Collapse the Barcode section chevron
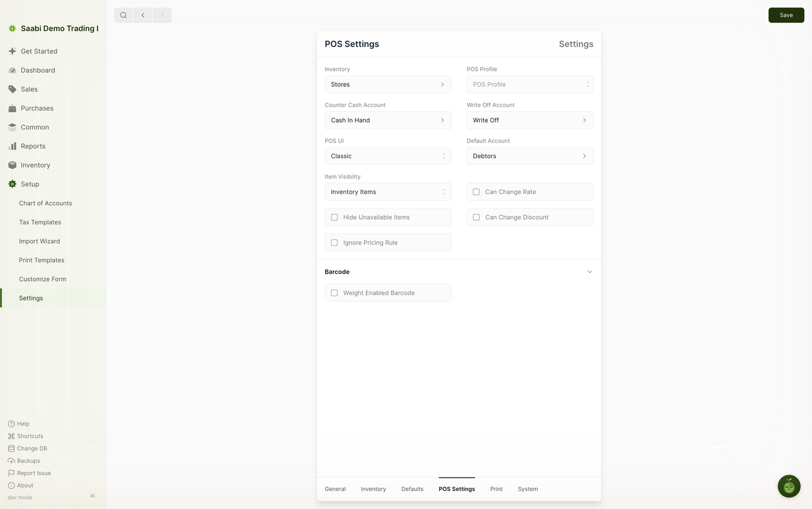This screenshot has width=812, height=509. tap(589, 272)
